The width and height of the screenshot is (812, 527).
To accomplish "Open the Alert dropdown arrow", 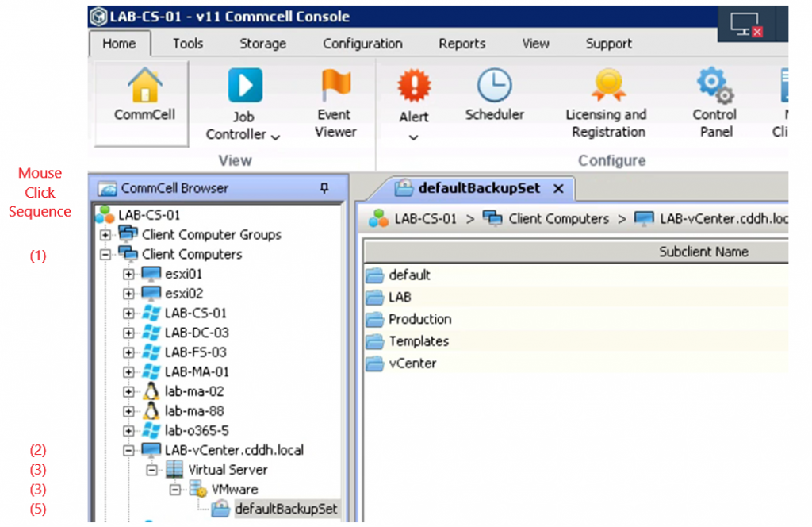I will (413, 137).
